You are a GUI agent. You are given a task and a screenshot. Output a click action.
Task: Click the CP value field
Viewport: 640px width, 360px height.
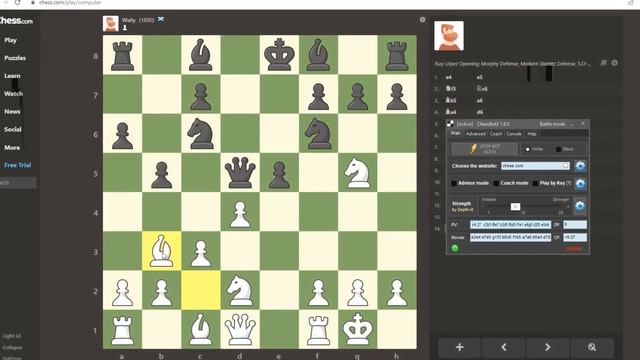575,237
